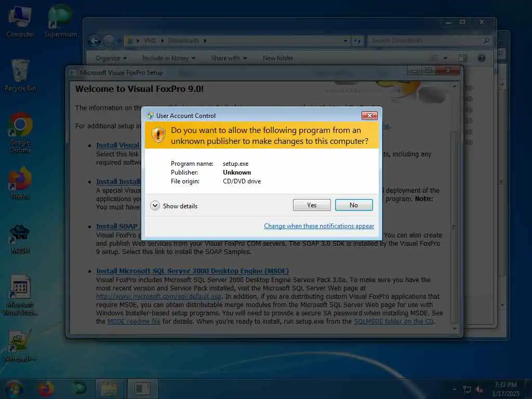
Task: Select the MASM desktop shortcut
Action: 20,238
